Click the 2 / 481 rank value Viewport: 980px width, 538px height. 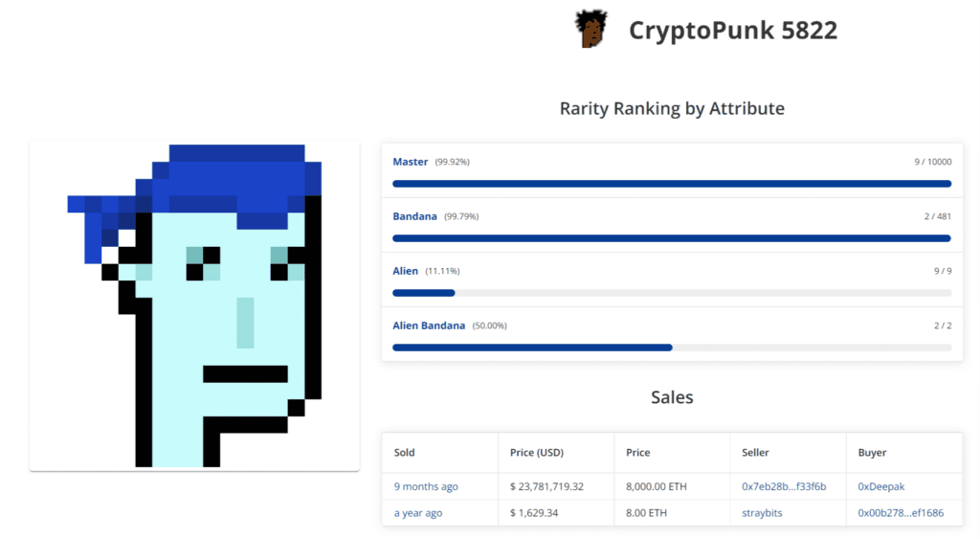tap(938, 216)
